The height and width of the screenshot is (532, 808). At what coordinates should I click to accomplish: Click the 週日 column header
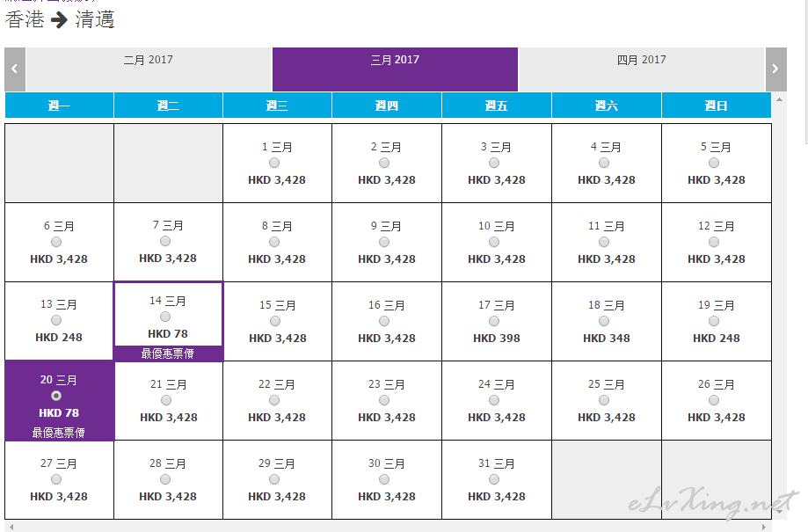[x=716, y=106]
